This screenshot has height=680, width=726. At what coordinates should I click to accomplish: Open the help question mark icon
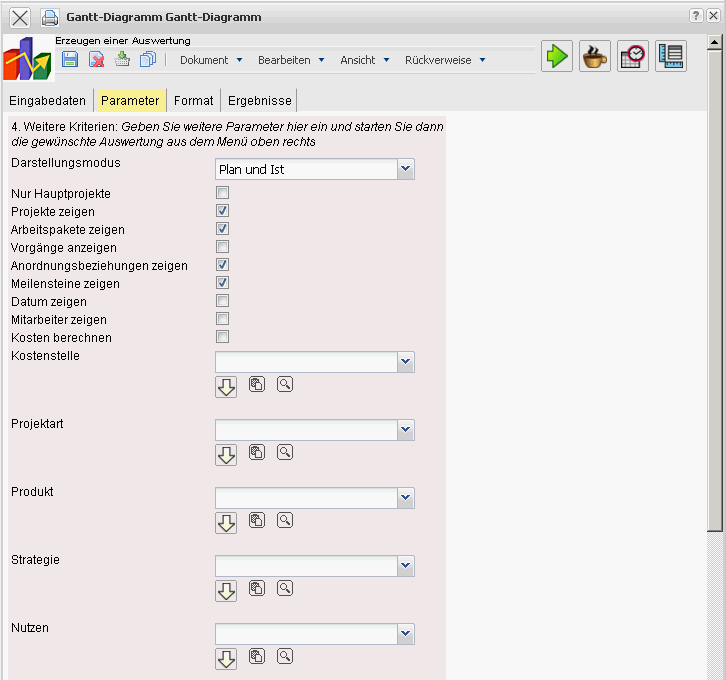pyautogui.click(x=695, y=16)
